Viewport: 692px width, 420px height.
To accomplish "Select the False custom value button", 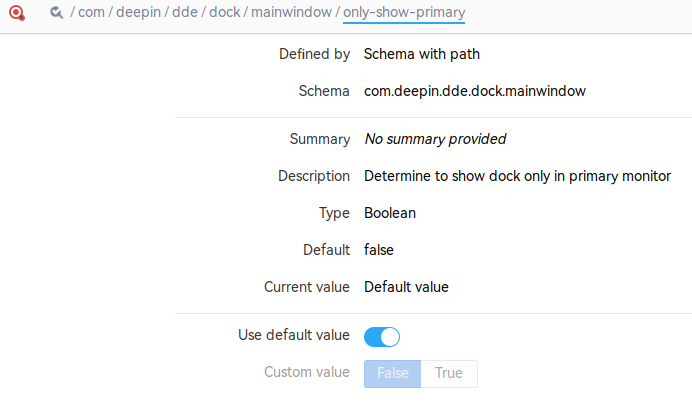I will (x=393, y=373).
